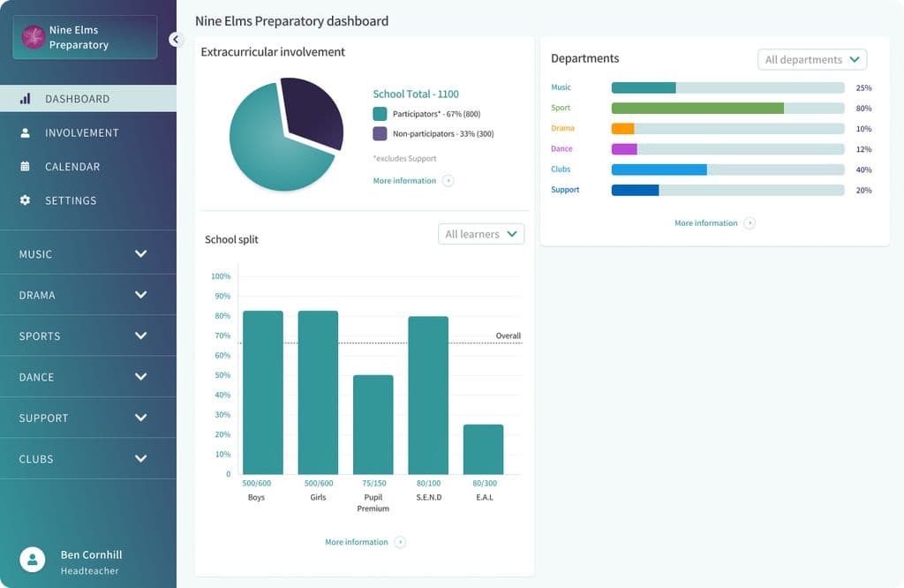Click the Involvement person icon

click(26, 132)
